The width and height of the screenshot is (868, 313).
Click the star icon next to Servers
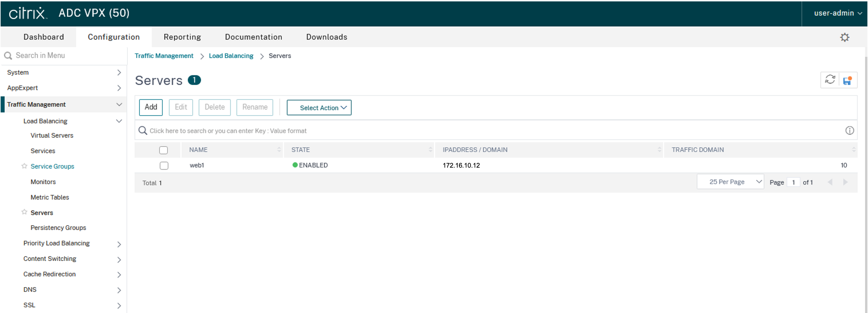coord(24,212)
